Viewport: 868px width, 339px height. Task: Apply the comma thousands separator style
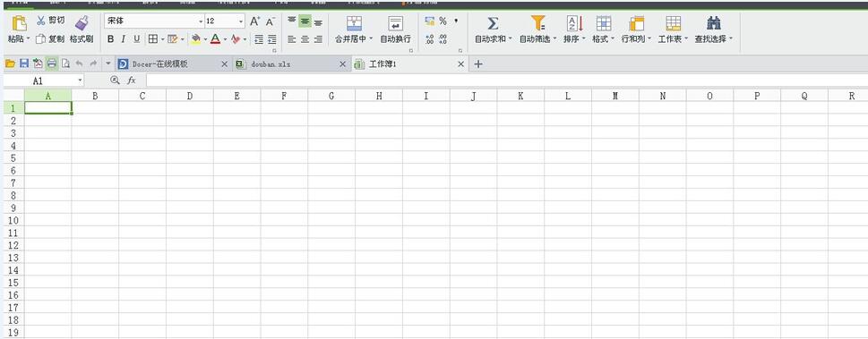click(456, 21)
